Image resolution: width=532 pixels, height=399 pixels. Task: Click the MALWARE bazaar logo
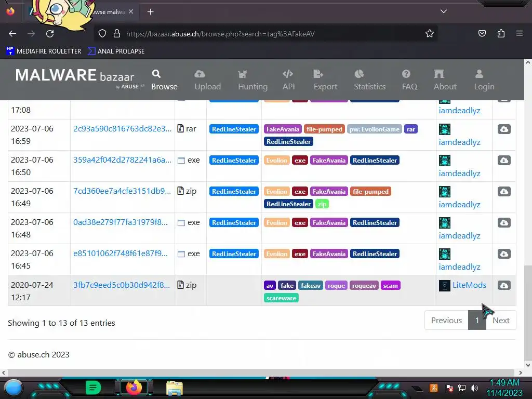[79, 78]
